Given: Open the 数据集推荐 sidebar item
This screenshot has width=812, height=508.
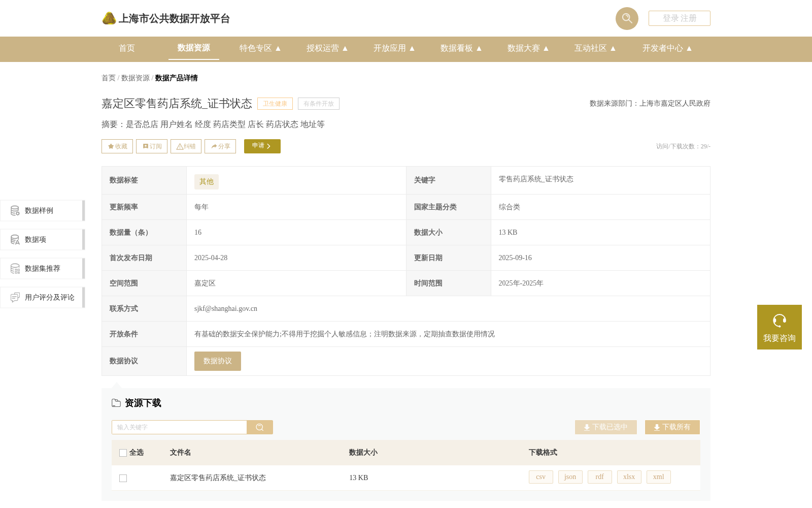Looking at the screenshot, I should pos(42,268).
